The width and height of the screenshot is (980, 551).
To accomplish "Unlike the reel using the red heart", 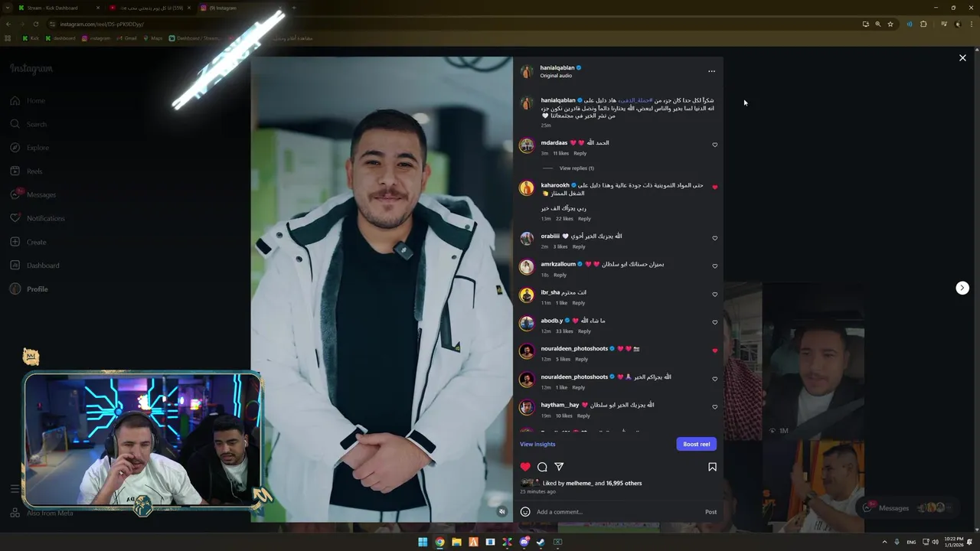I will 525,467.
